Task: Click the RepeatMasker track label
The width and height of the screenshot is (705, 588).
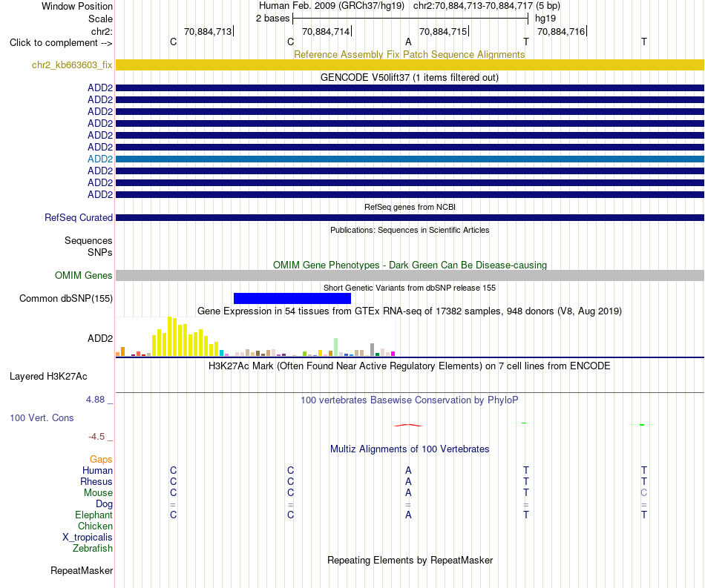Action: click(82, 570)
